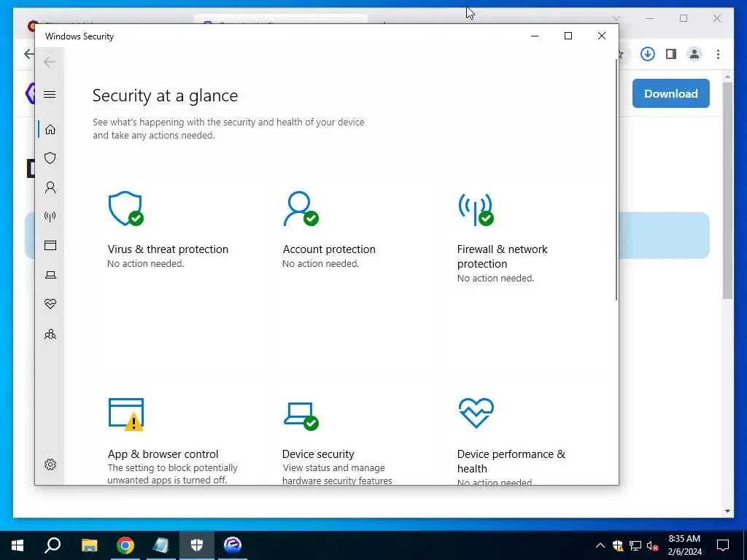
Task: Open Family options icon in sidebar
Action: (x=50, y=334)
